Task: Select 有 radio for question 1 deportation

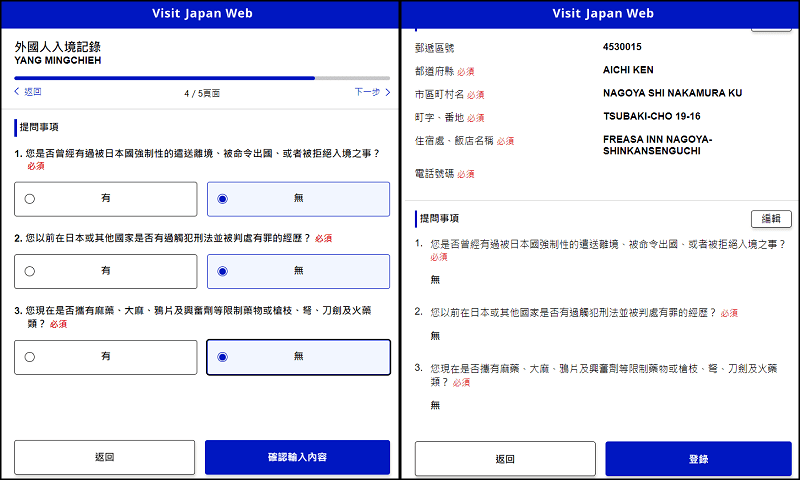Action: [x=106, y=199]
